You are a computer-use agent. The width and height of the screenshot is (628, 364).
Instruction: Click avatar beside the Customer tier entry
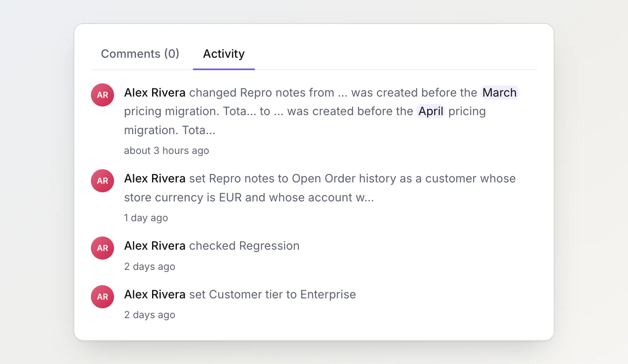click(x=102, y=297)
